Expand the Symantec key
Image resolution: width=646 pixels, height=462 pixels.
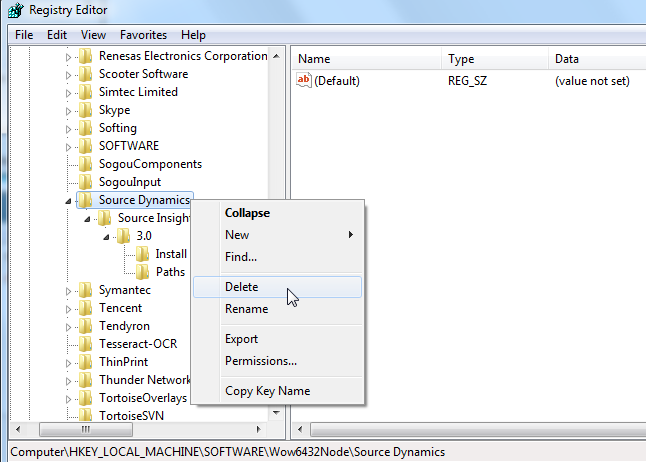click(x=68, y=291)
